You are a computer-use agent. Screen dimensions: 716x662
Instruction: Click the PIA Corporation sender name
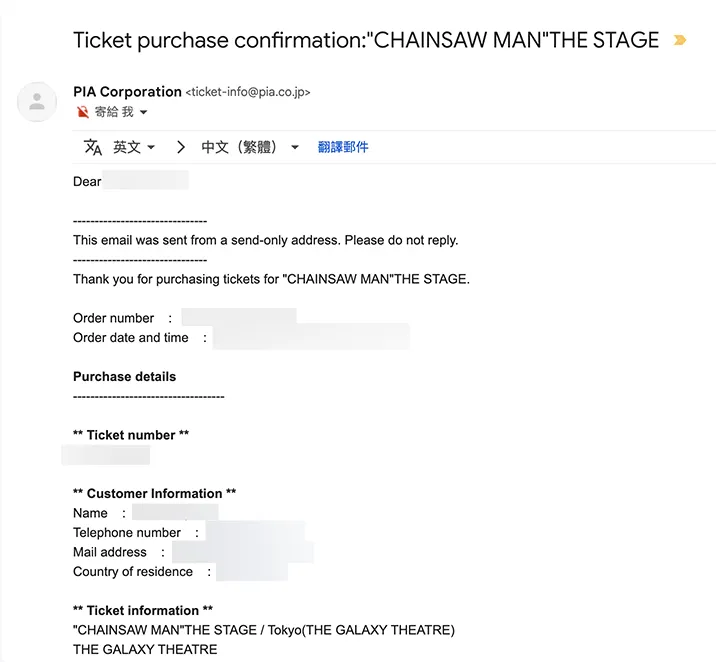pos(127,92)
